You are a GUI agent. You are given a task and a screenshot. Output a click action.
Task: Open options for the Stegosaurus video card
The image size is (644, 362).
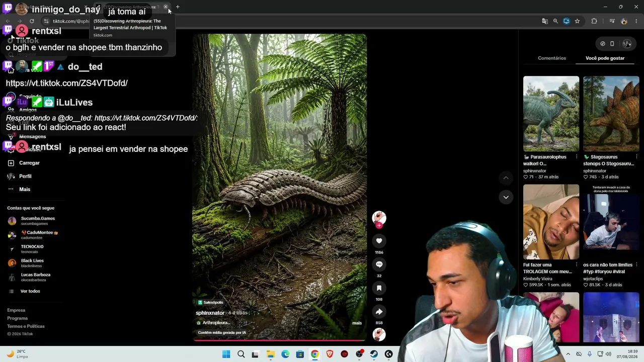click(x=636, y=157)
